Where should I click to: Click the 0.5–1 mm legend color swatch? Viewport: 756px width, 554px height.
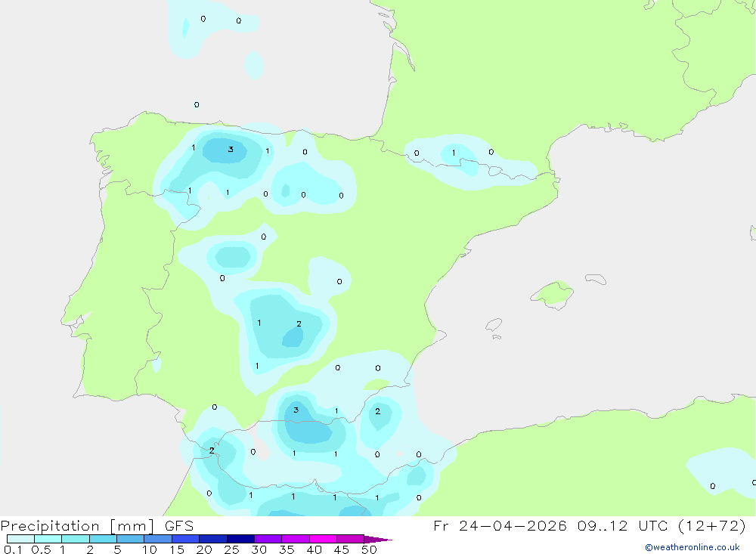click(x=48, y=539)
